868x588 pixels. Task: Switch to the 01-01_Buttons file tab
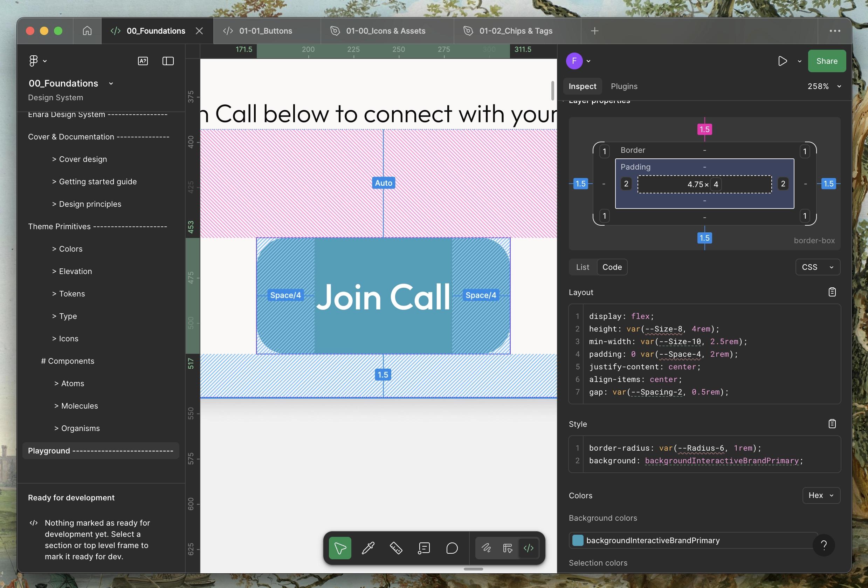click(266, 30)
